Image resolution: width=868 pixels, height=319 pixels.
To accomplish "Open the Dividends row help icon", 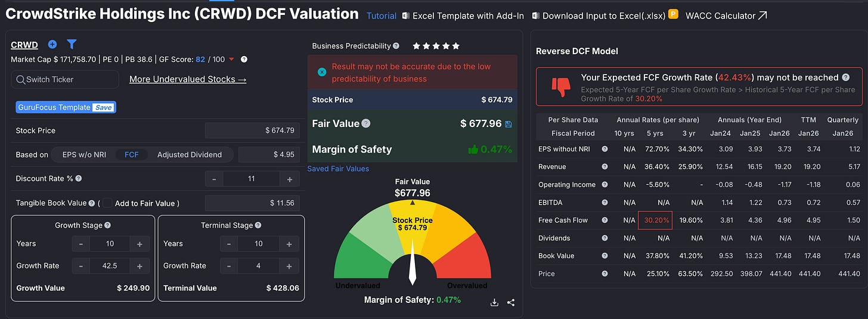I will point(604,238).
